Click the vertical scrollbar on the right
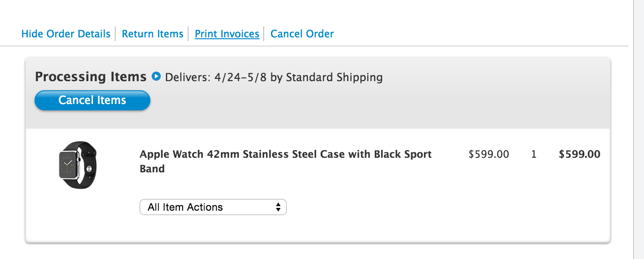 [x=639, y=129]
